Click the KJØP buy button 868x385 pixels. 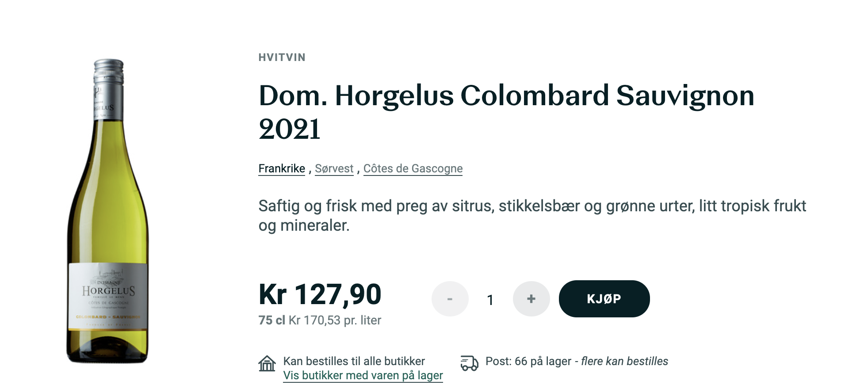(604, 299)
